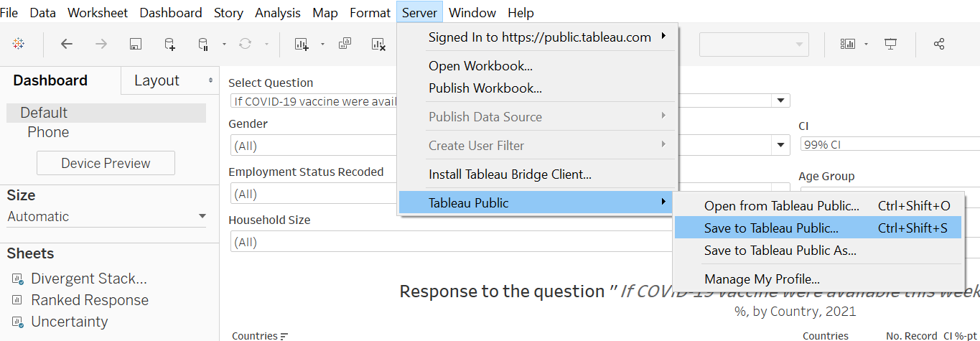Click the New Data Source icon
This screenshot has height=341, width=980.
(x=169, y=44)
